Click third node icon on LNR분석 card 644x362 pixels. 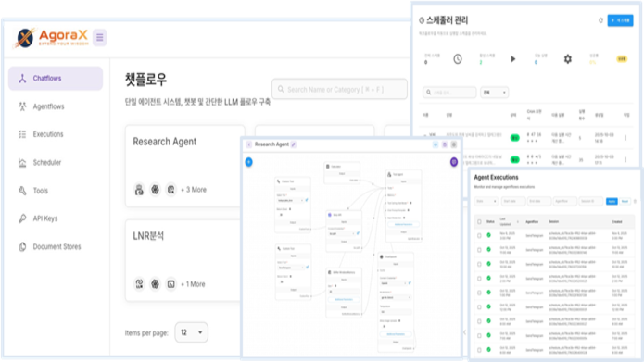170,283
